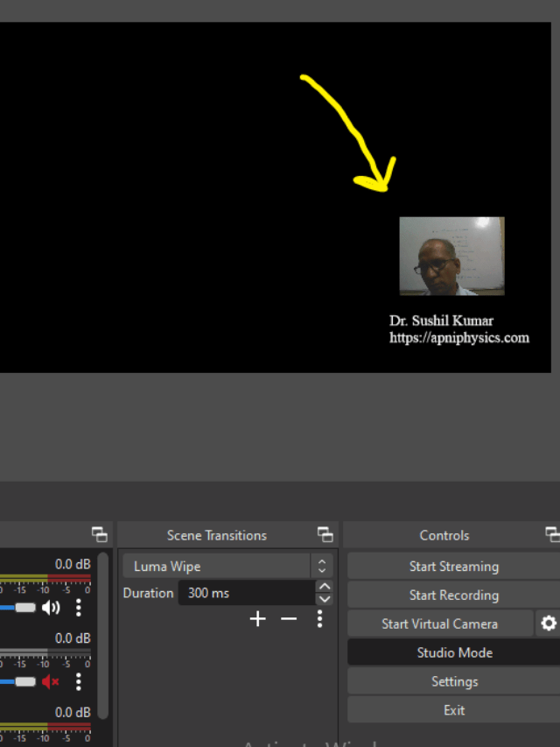Increase transition duration with up arrow
This screenshot has height=747, width=560.
point(325,587)
